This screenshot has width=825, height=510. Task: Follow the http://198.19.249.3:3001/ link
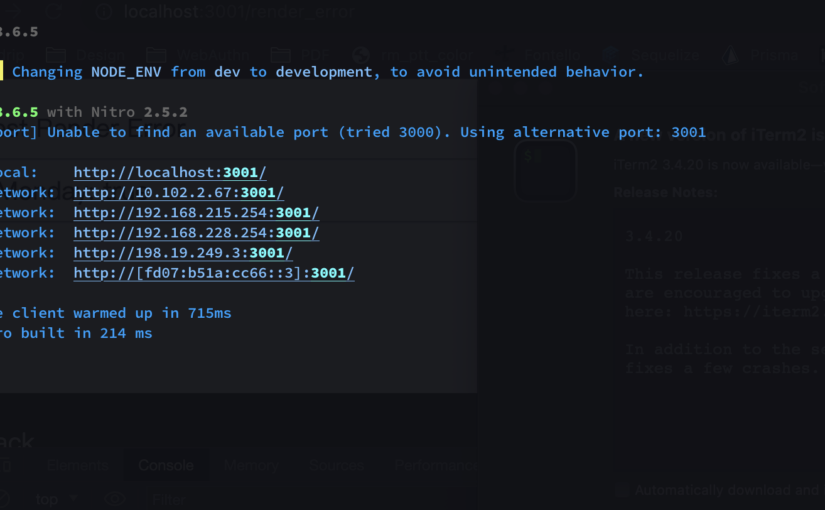(183, 253)
